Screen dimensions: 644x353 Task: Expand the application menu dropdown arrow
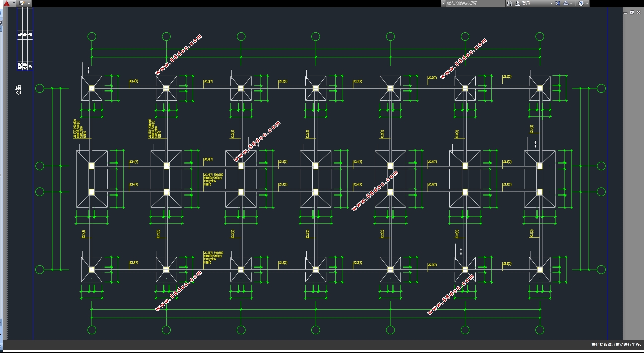tap(14, 3)
